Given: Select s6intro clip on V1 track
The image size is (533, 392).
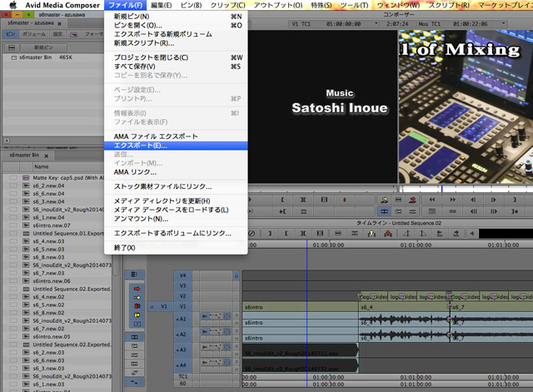Looking at the screenshot, I should pyautogui.click(x=300, y=307).
